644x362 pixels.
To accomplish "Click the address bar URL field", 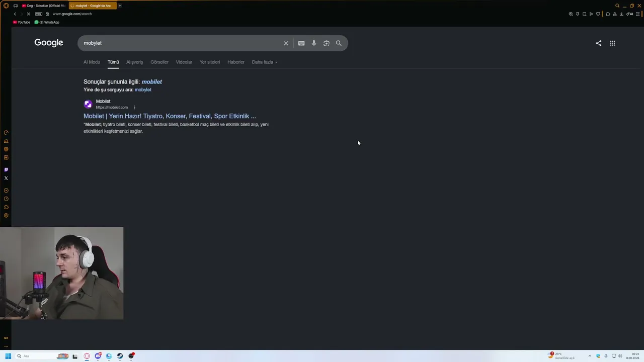I will click(x=72, y=14).
